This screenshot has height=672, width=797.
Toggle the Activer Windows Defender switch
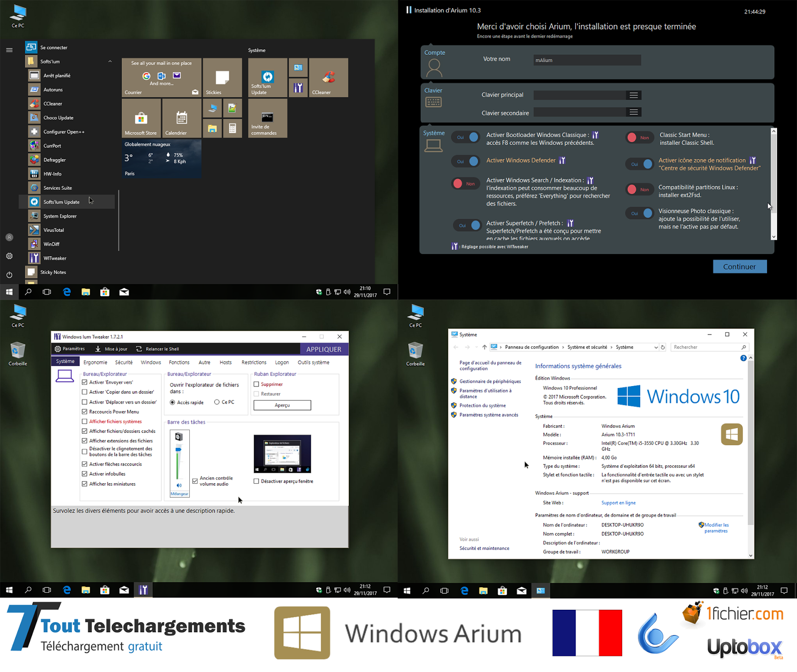coord(466,161)
